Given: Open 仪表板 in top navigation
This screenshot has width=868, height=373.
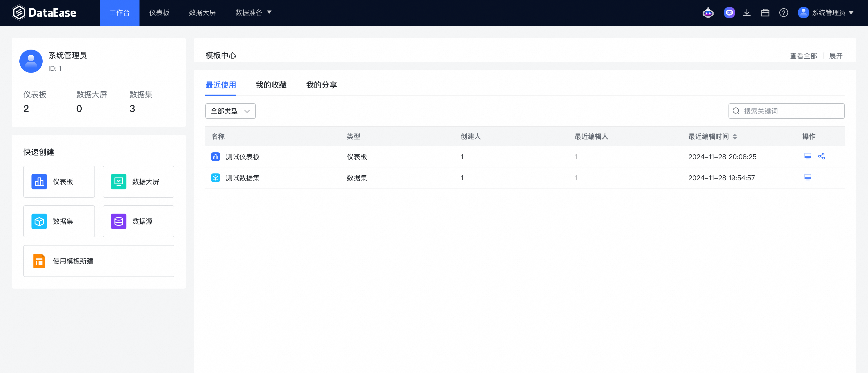Looking at the screenshot, I should 159,13.
